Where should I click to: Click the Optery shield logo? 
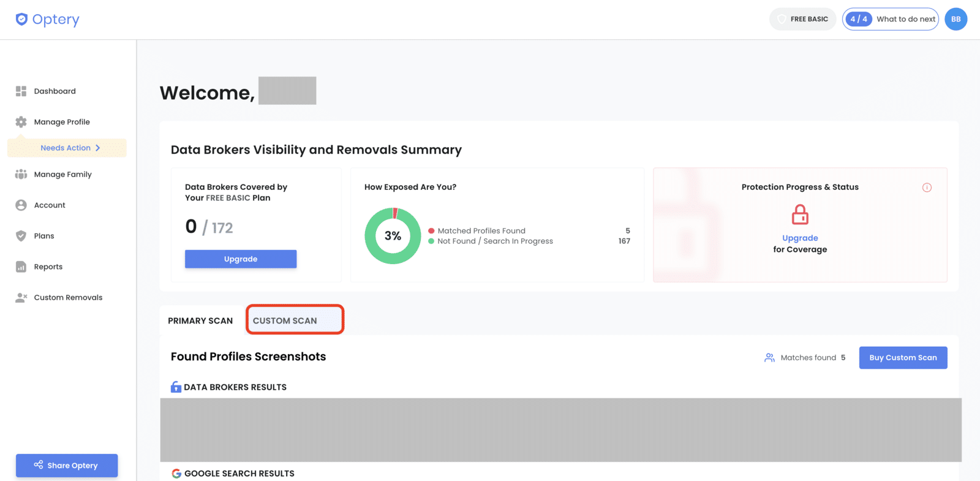pyautogui.click(x=21, y=20)
